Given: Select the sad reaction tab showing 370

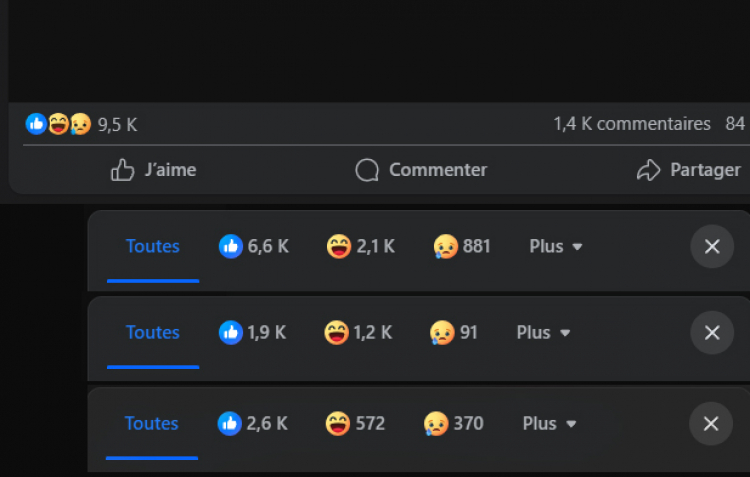Looking at the screenshot, I should pos(453,423).
